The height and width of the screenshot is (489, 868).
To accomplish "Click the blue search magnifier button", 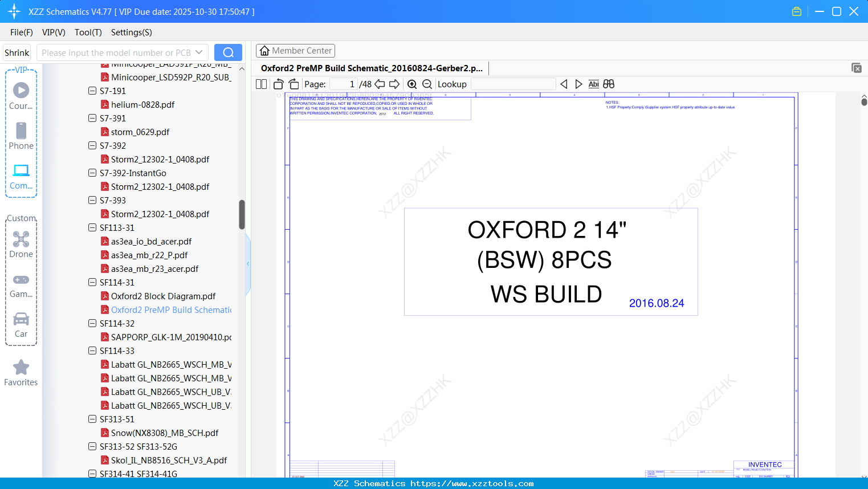I will [228, 52].
